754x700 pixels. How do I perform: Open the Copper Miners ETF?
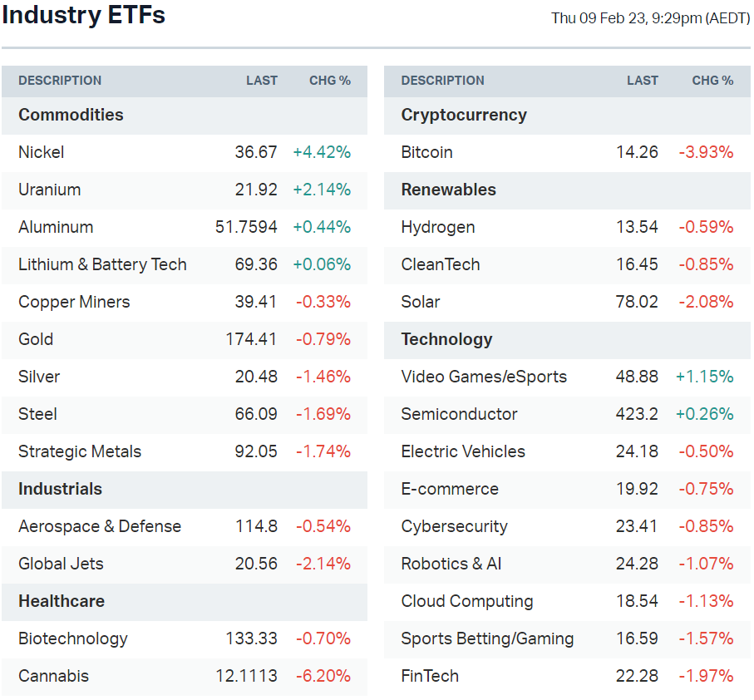(74, 302)
